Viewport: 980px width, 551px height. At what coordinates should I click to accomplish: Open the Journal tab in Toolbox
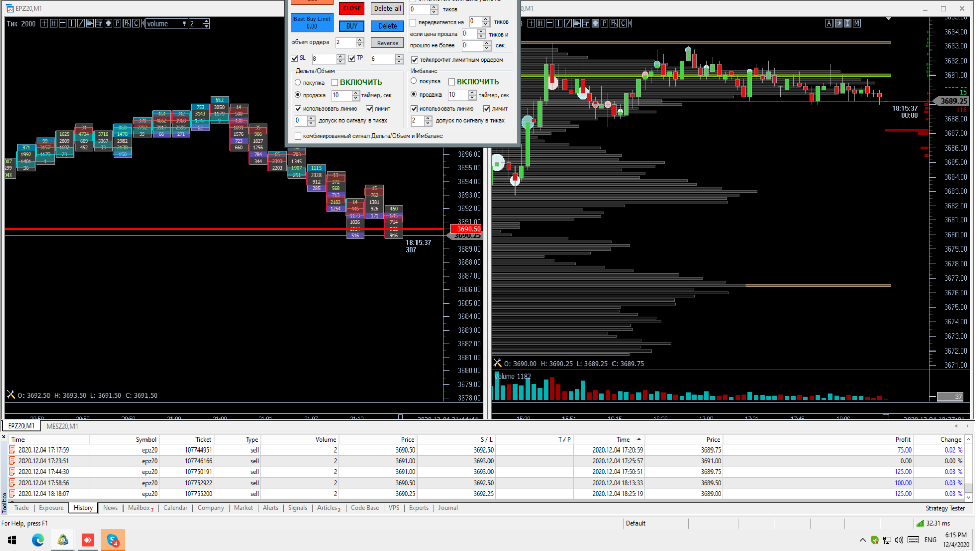[x=448, y=508]
